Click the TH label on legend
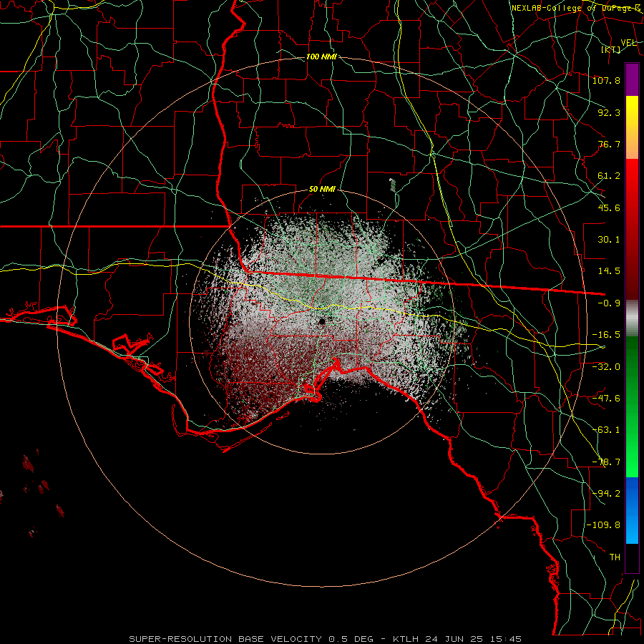 [615, 557]
